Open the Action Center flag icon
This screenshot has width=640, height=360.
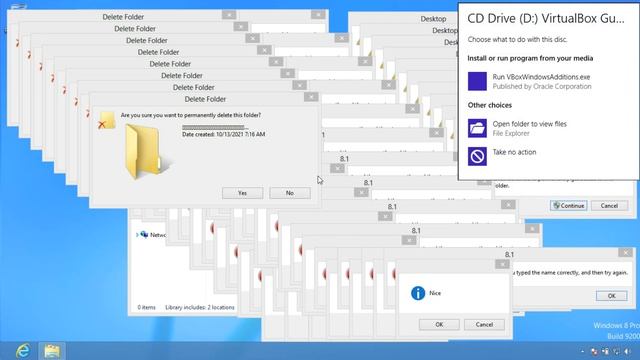(x=594, y=351)
